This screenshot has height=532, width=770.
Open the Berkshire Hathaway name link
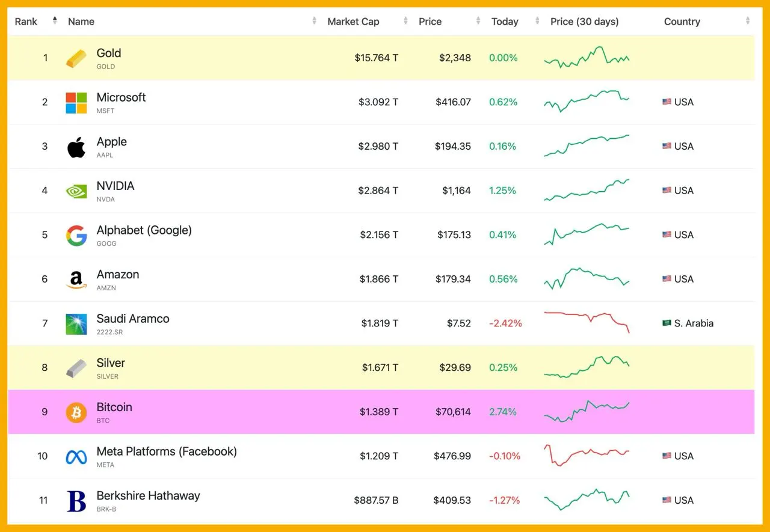148,496
